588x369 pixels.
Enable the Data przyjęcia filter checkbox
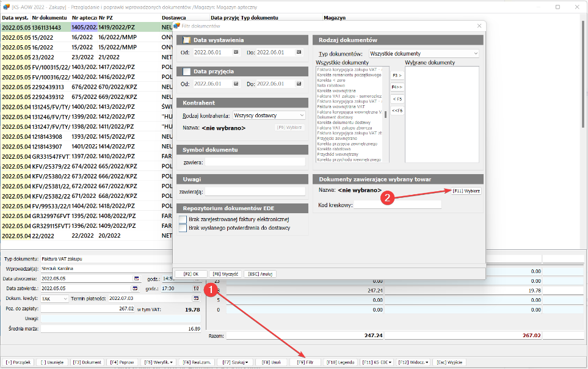186,71
